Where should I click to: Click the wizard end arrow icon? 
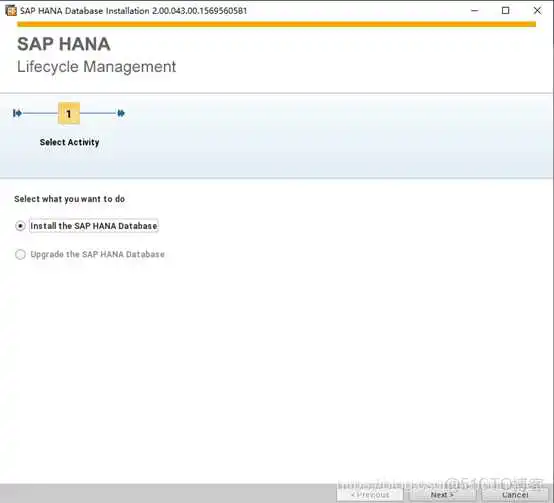click(x=121, y=113)
